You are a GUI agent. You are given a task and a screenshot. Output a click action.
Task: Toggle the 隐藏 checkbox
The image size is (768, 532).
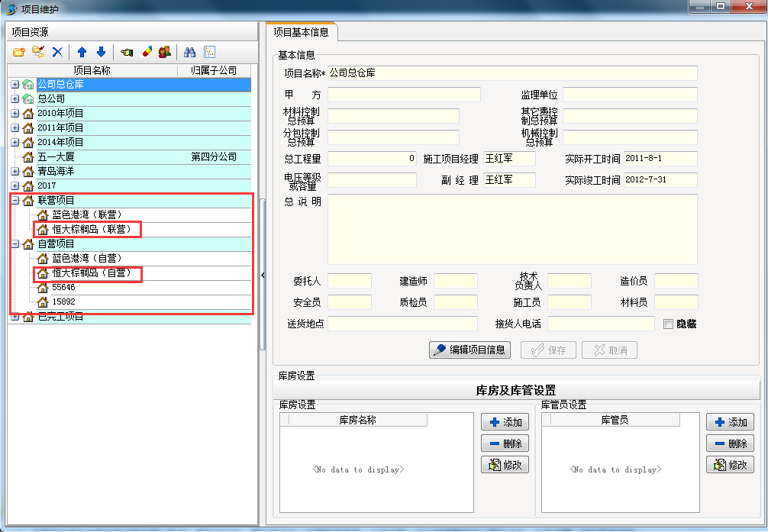(669, 324)
